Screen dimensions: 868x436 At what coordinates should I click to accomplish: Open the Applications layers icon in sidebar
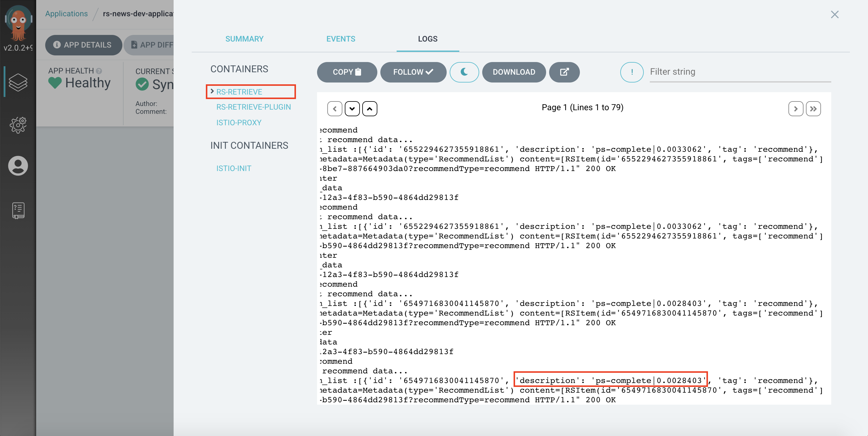[x=18, y=82]
